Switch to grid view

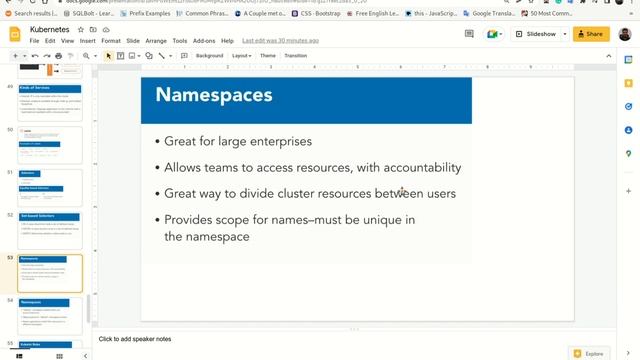tap(60, 356)
